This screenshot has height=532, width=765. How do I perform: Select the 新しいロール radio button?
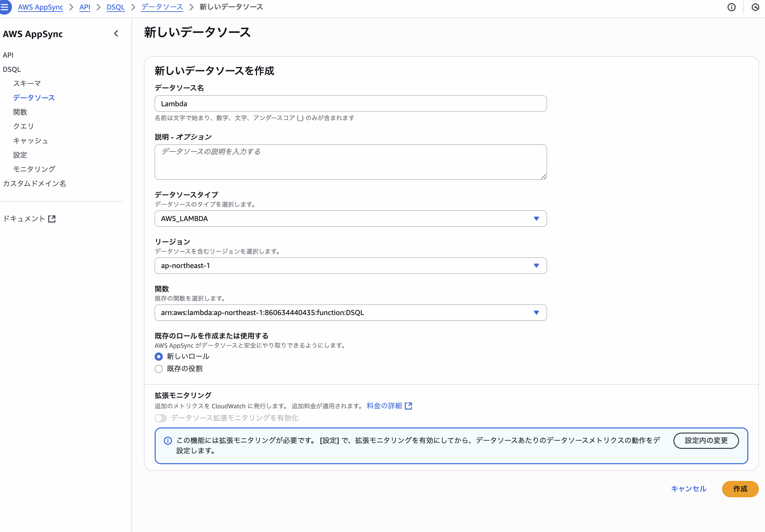pyautogui.click(x=159, y=356)
